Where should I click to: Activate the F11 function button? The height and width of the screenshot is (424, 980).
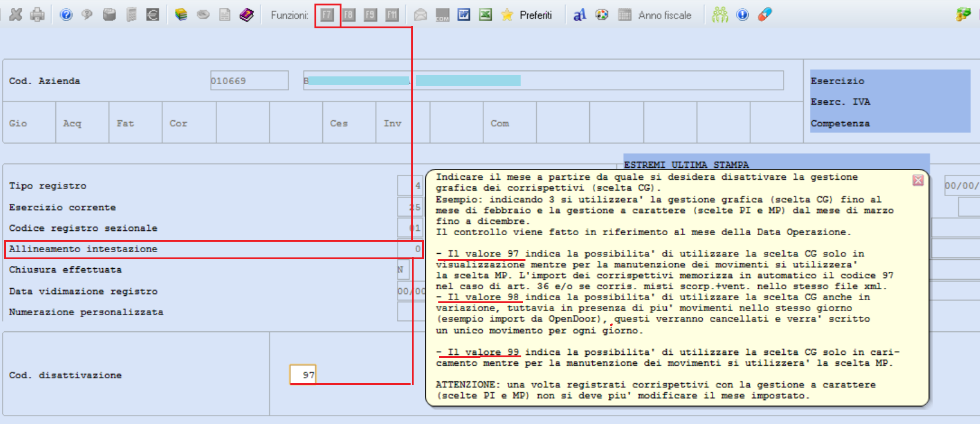[392, 15]
